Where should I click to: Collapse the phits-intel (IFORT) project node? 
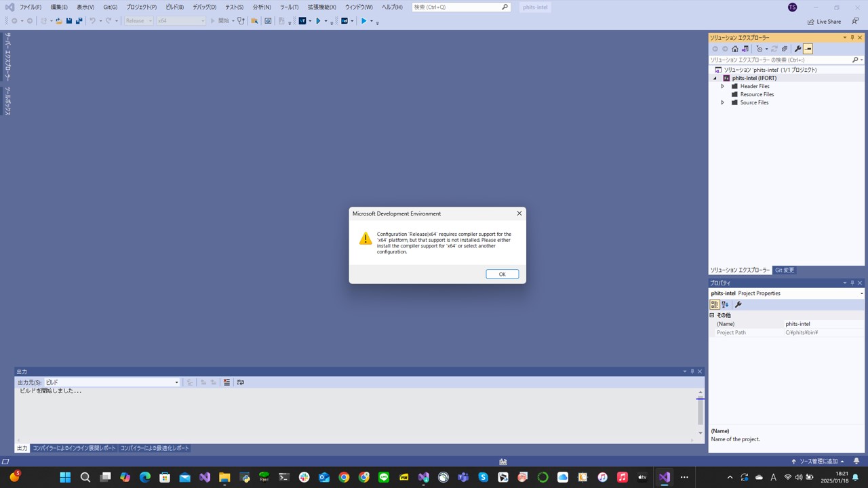pyautogui.click(x=714, y=78)
